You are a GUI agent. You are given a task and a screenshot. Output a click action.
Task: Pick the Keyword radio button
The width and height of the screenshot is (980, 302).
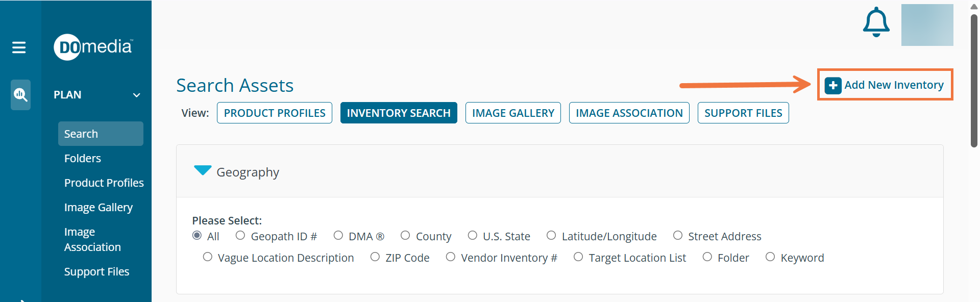pos(770,257)
